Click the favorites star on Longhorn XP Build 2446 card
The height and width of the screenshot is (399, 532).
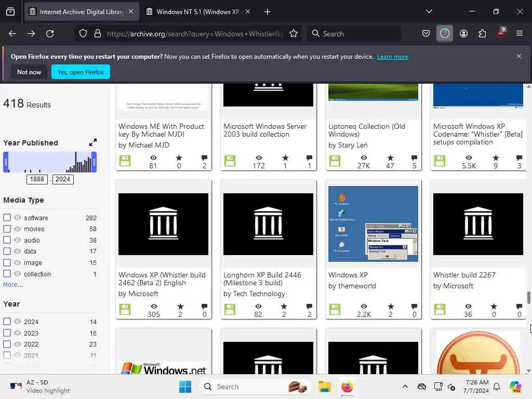284,307
